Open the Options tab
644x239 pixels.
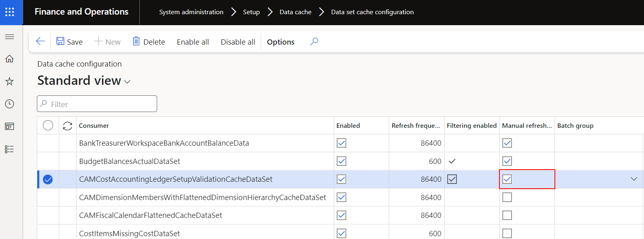coord(281,42)
